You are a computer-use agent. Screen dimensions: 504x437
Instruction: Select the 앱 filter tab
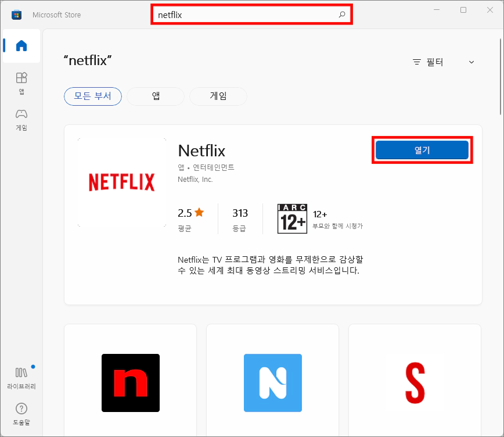point(156,96)
